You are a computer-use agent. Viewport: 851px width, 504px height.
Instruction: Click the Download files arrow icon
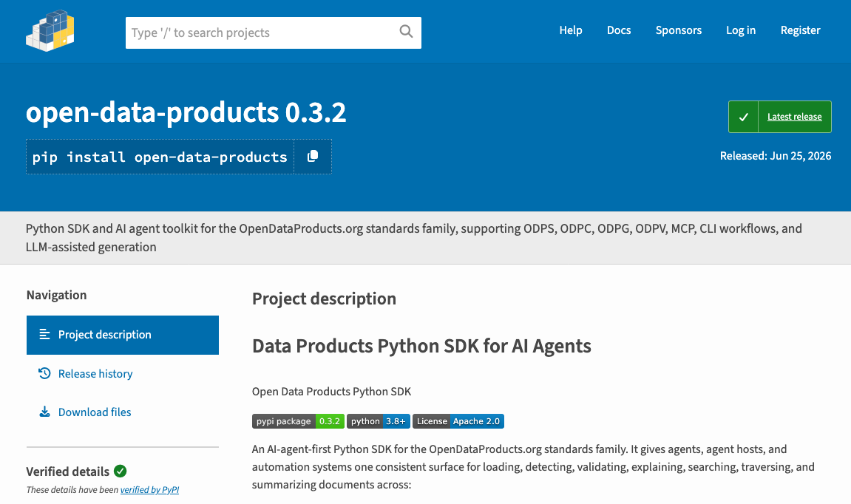44,412
